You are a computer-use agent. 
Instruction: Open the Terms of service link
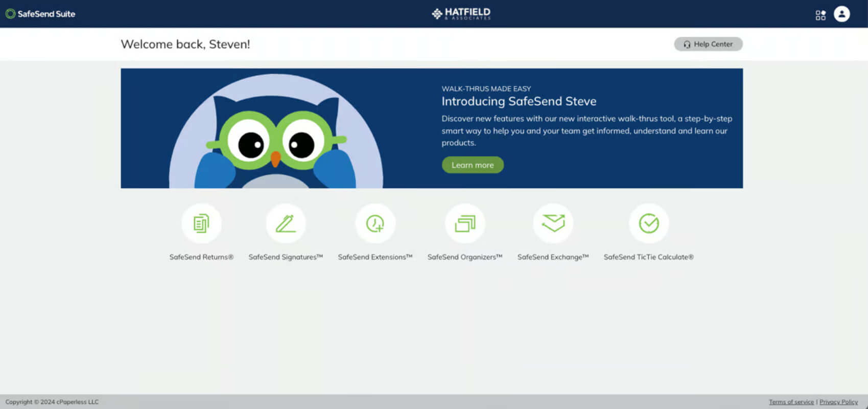791,402
